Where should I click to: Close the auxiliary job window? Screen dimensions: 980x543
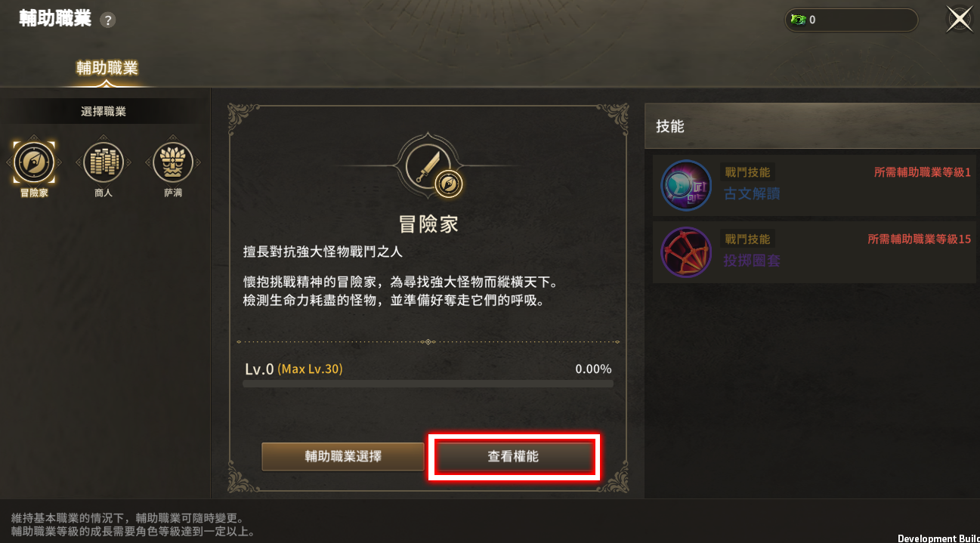[960, 20]
